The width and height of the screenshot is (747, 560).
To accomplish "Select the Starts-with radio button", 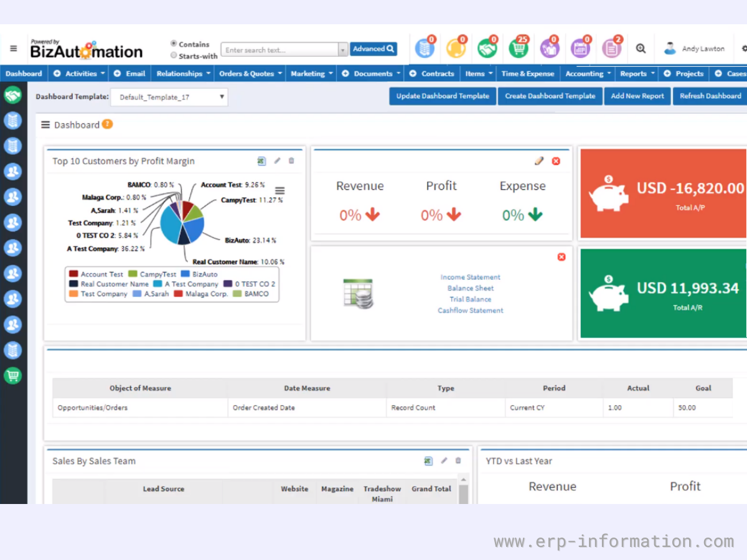I will 174,55.
